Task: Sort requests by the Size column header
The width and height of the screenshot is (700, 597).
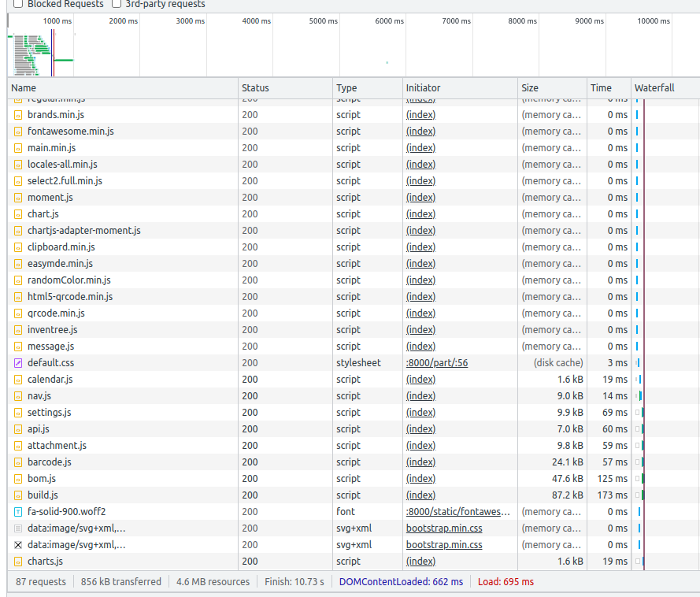Action: pyautogui.click(x=529, y=87)
